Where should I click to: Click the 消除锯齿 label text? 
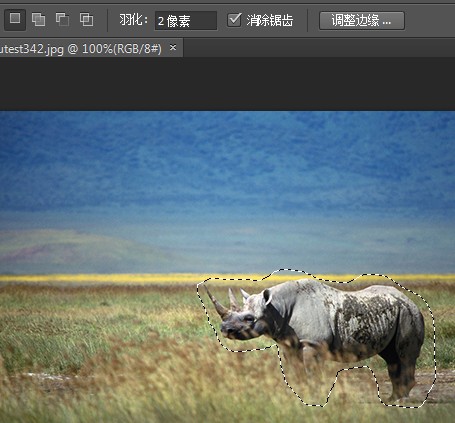tap(270, 21)
